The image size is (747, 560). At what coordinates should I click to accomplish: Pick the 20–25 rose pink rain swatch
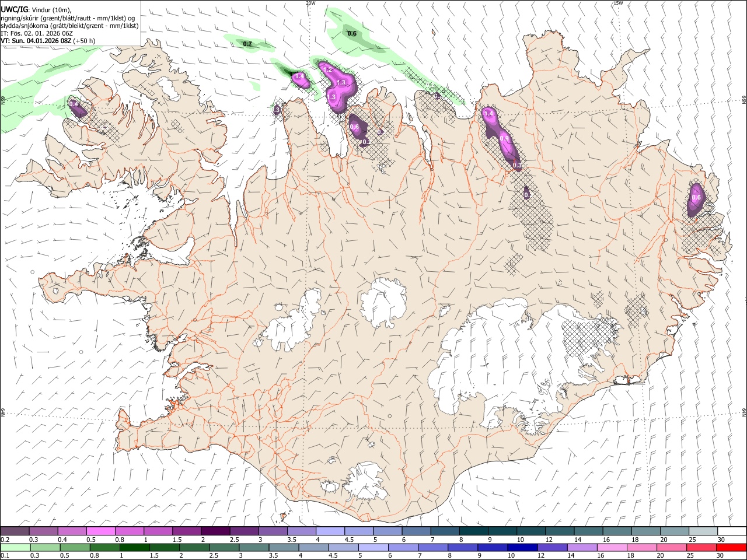[671, 548]
